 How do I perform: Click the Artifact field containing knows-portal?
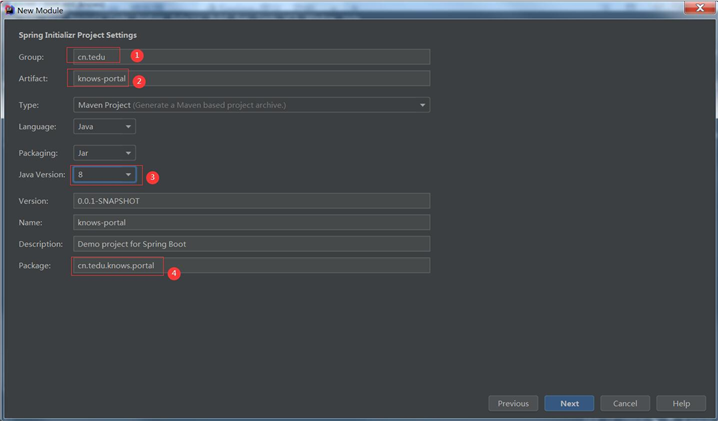point(251,78)
